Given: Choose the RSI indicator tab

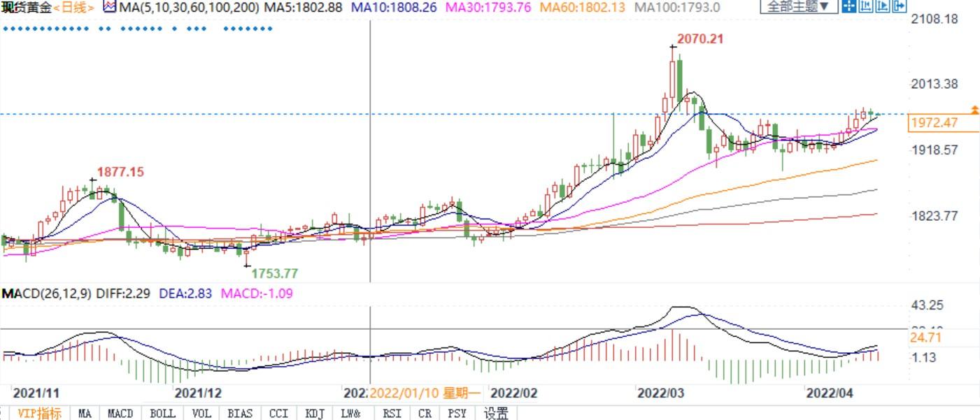Looking at the screenshot, I should pos(392,413).
